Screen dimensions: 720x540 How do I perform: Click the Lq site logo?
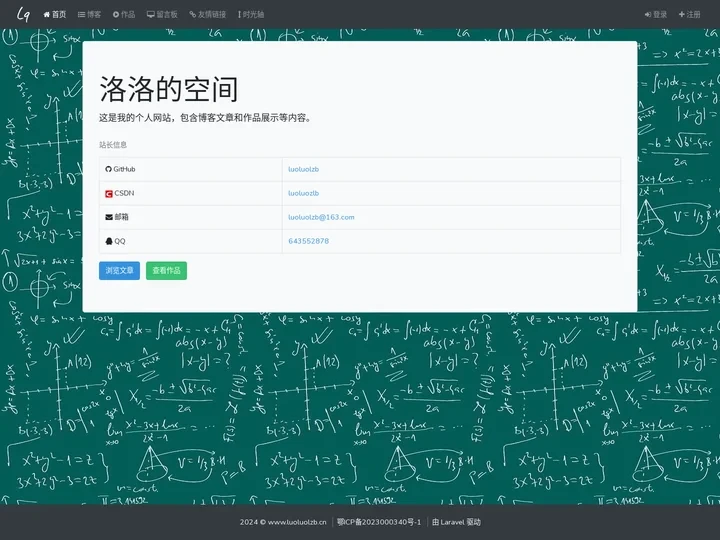(x=23, y=14)
